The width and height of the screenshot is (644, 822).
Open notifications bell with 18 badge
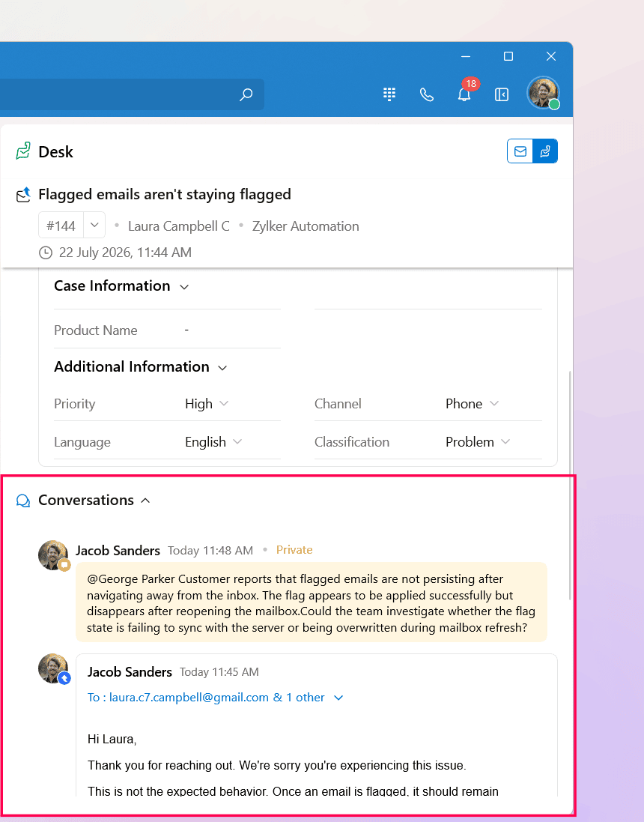(x=464, y=94)
